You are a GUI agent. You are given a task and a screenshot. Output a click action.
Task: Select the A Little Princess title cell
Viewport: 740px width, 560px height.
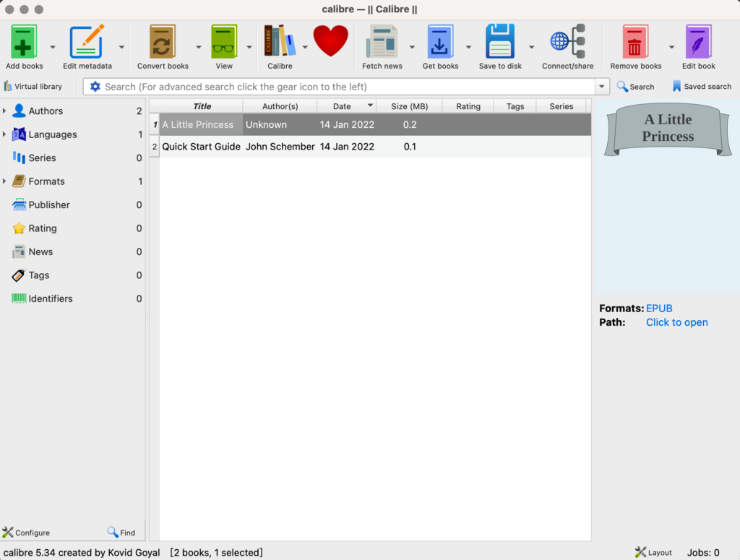[201, 124]
